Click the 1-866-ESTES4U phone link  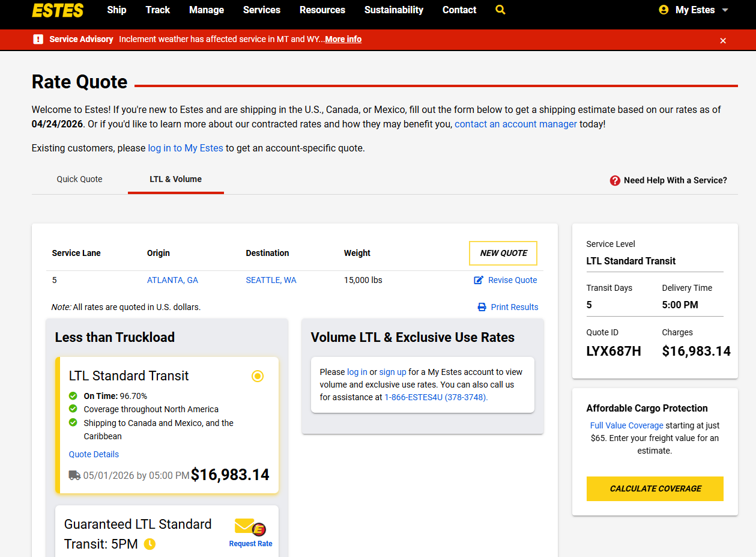[436, 397]
